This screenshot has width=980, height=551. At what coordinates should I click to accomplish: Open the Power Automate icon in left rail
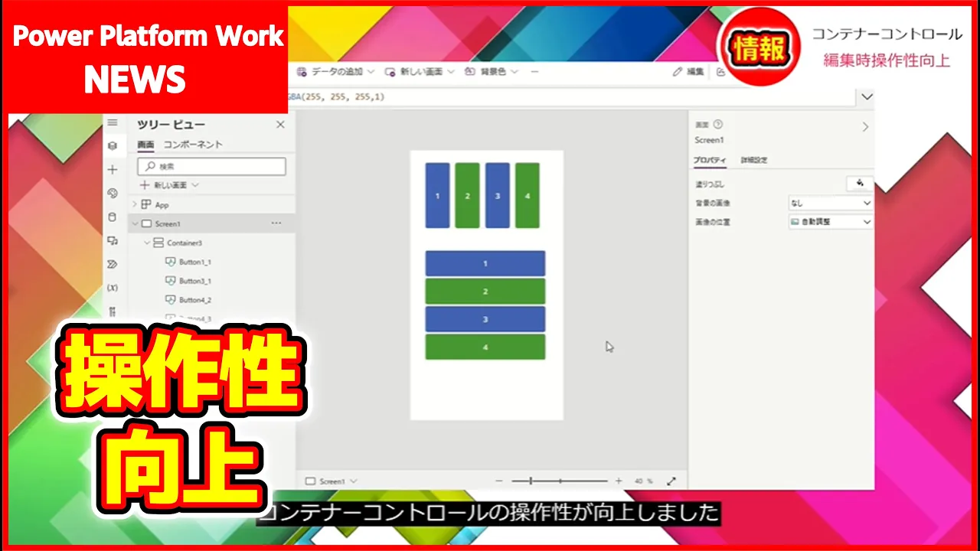point(113,264)
